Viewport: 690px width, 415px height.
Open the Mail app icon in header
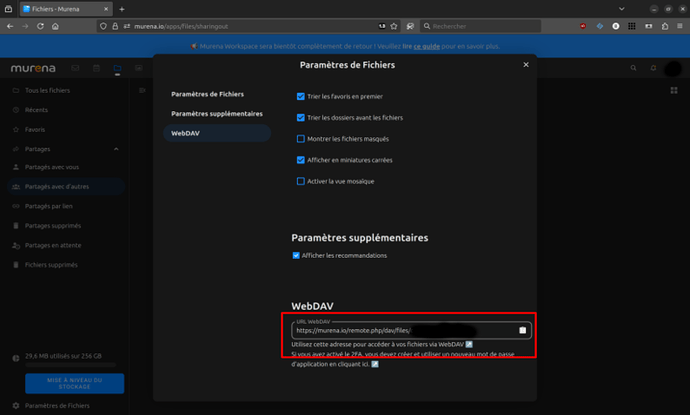pyautogui.click(x=75, y=68)
